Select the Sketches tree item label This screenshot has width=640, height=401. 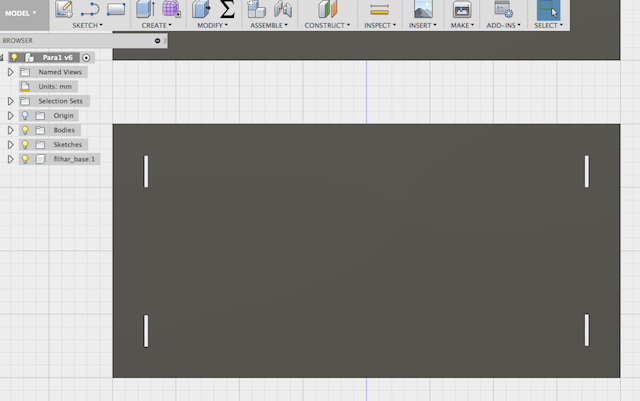pos(67,145)
